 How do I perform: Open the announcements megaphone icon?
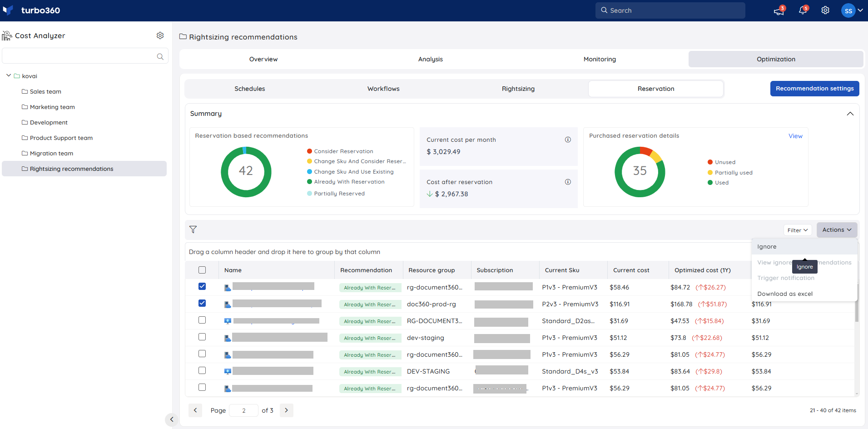point(779,10)
